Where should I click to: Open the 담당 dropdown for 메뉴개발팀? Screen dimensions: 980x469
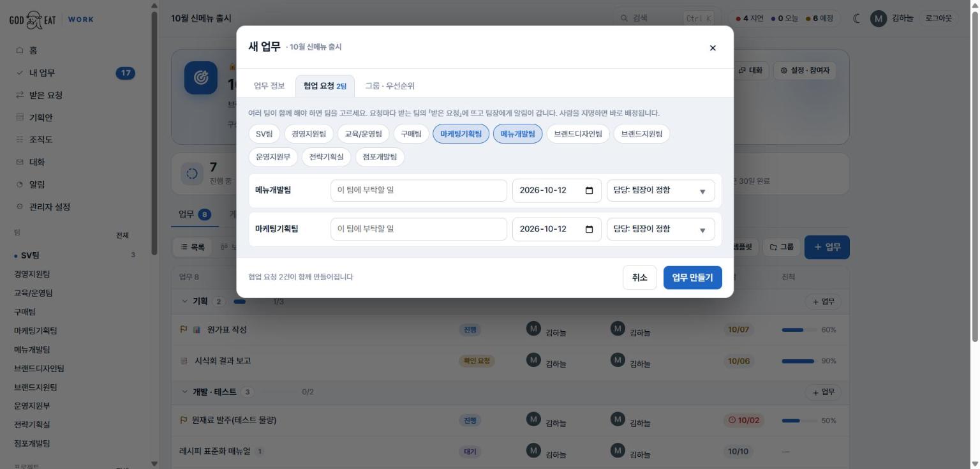(x=660, y=191)
